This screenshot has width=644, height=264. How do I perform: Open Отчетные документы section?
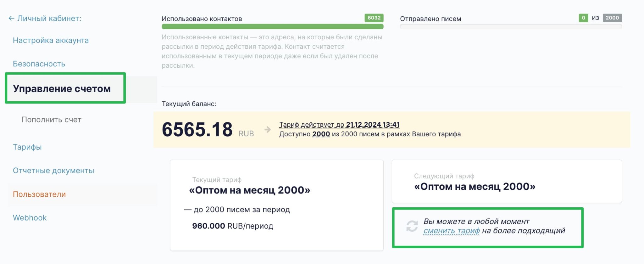coord(53,171)
